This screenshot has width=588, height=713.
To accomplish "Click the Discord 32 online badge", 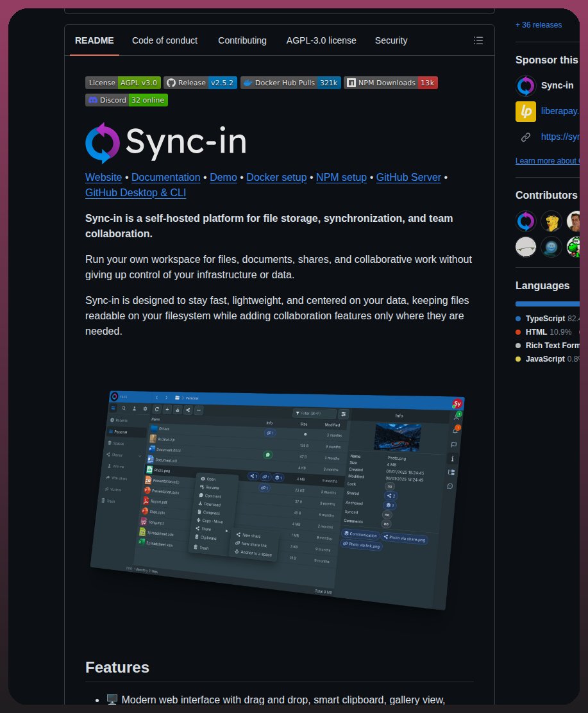I will click(x=126, y=100).
